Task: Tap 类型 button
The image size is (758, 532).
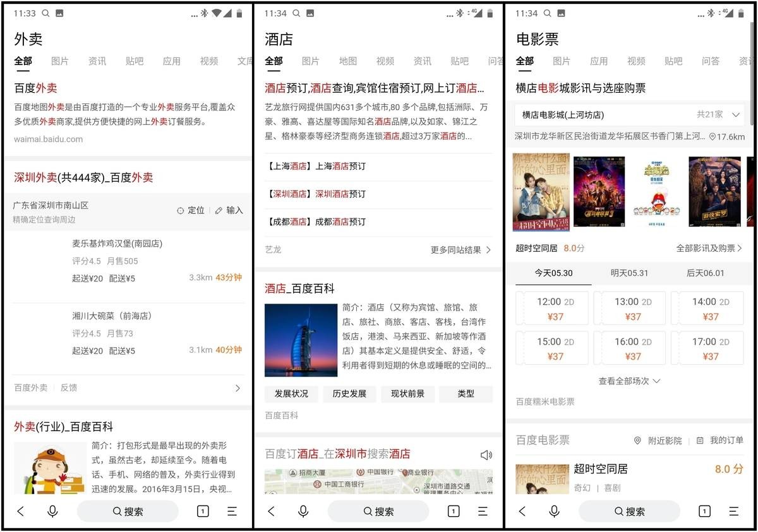Action: click(x=466, y=394)
